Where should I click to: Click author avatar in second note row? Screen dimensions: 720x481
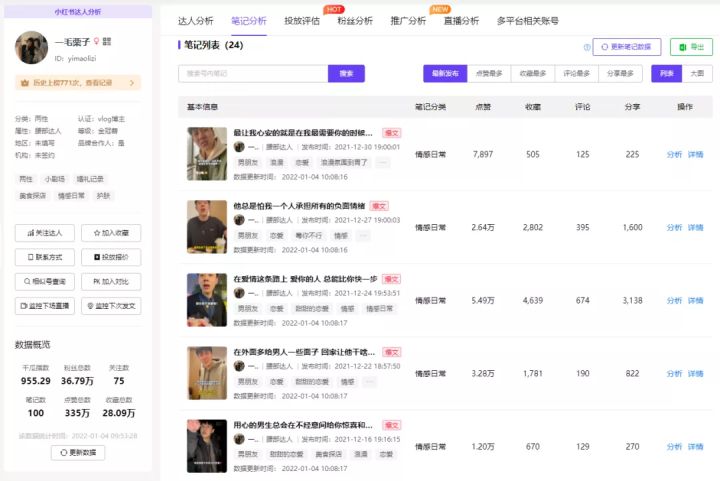pos(239,220)
